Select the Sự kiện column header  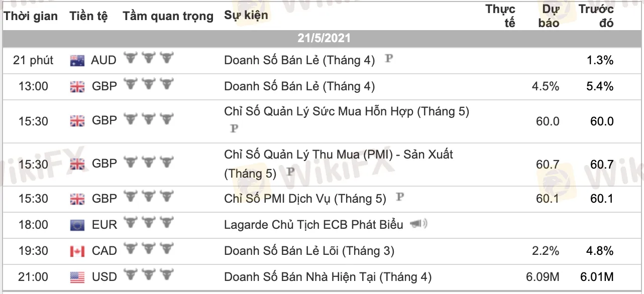246,16
